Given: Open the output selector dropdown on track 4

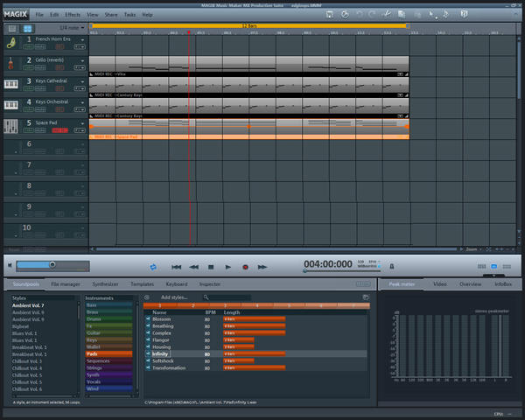Looking at the screenshot, I should coord(80,109).
